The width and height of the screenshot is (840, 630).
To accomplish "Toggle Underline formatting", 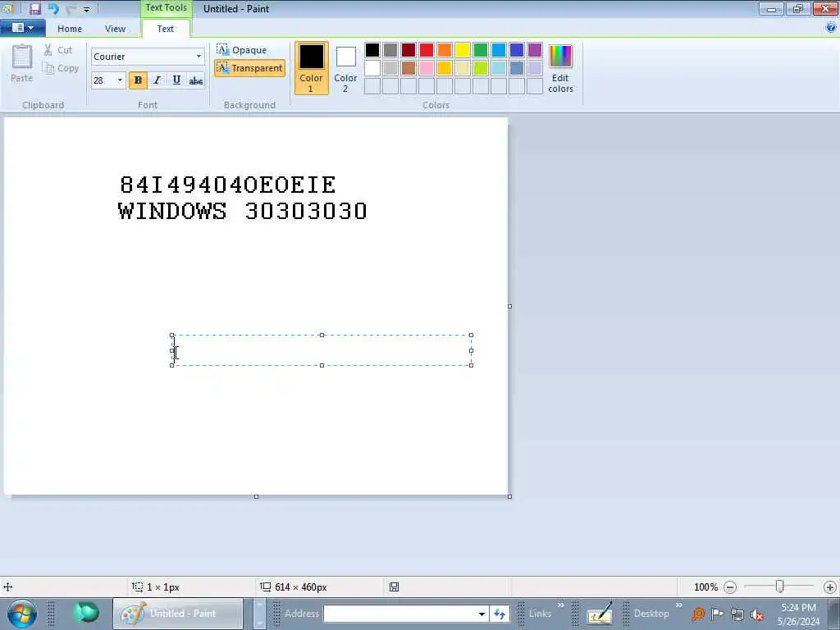I will click(x=176, y=80).
